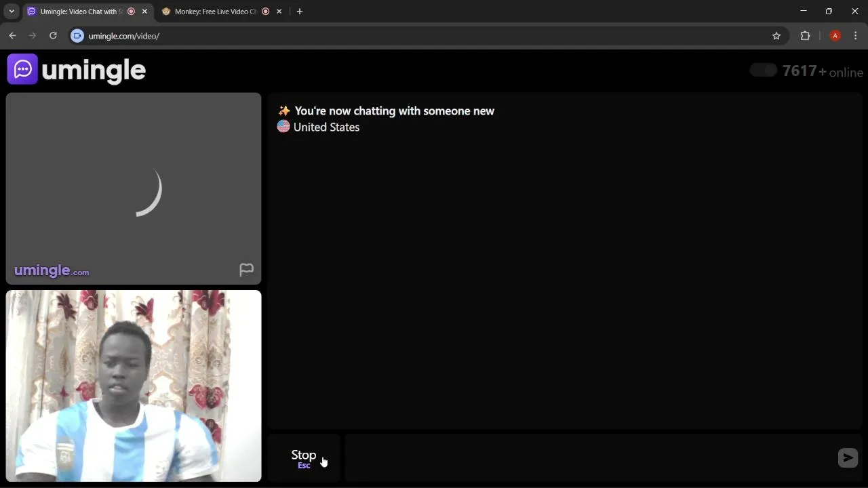Reload the umingle page

coord(53,36)
